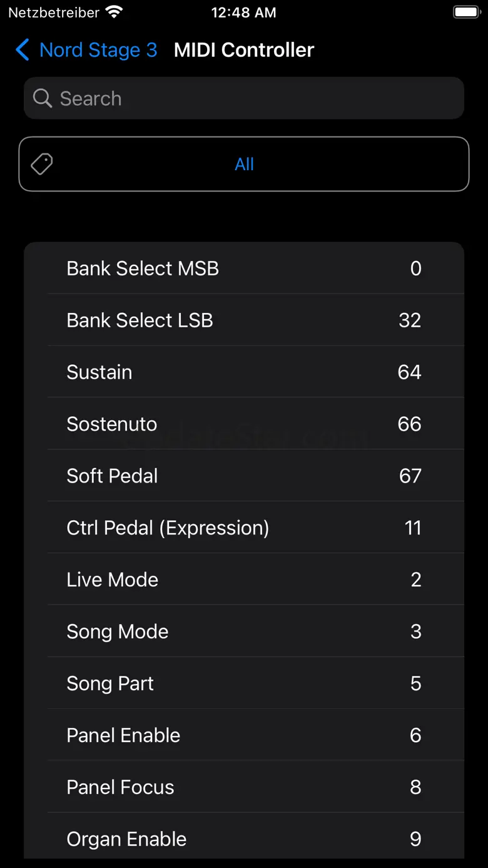
Task: Tap the battery status icon
Action: coord(466,13)
